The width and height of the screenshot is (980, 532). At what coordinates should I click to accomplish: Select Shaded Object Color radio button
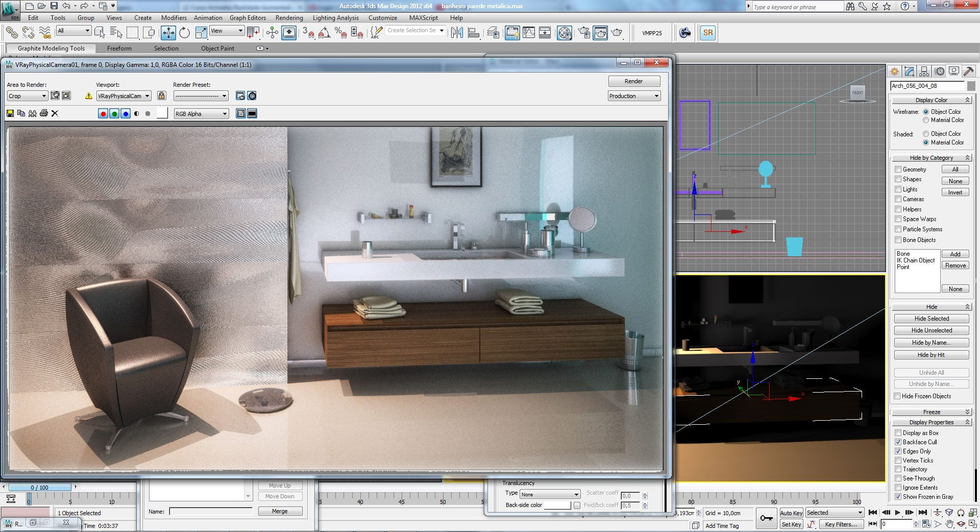point(926,134)
